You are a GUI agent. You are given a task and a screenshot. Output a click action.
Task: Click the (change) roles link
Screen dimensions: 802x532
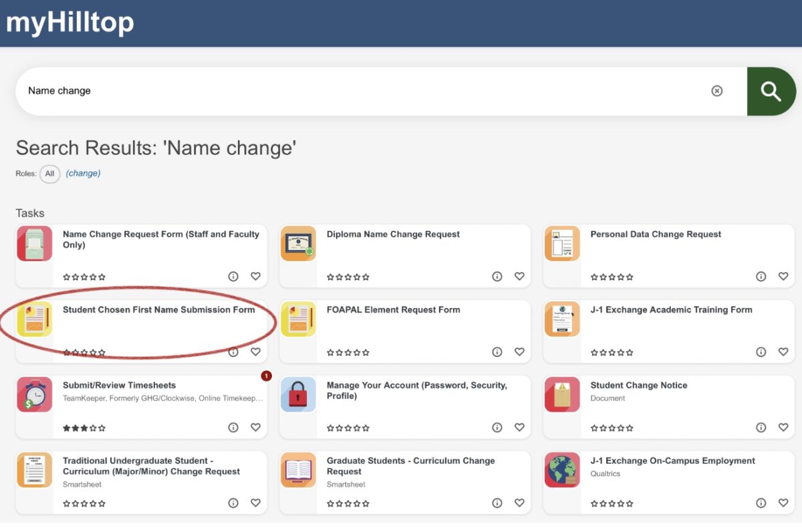[83, 173]
